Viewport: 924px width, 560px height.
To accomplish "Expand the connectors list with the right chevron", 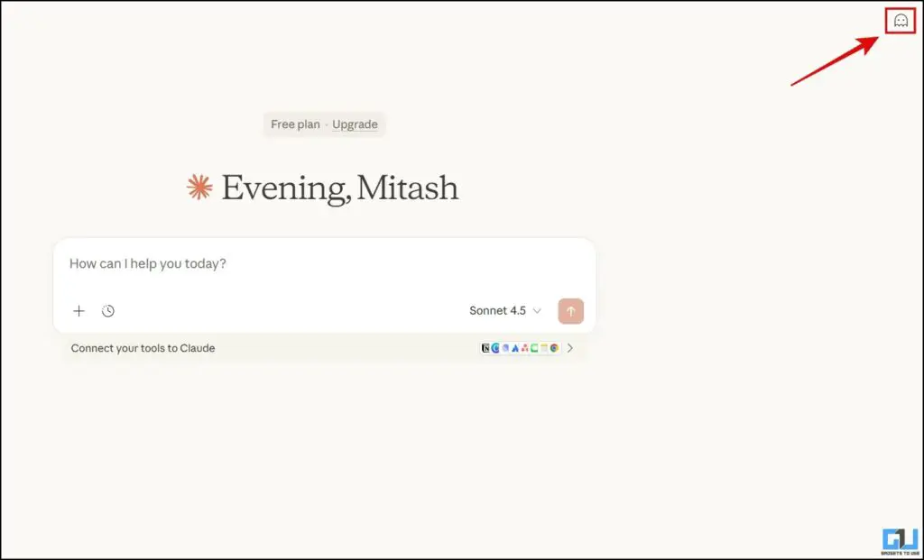I will coord(569,347).
